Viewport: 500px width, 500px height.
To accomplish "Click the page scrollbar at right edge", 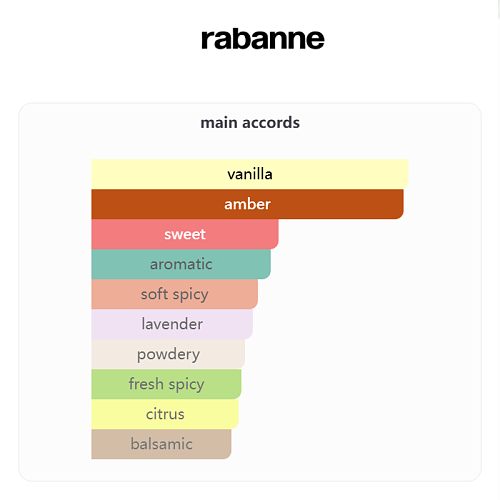I will click(x=498, y=250).
